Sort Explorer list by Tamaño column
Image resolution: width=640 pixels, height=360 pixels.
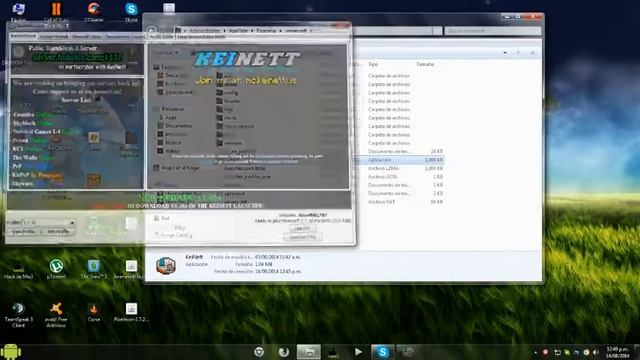coord(425,64)
